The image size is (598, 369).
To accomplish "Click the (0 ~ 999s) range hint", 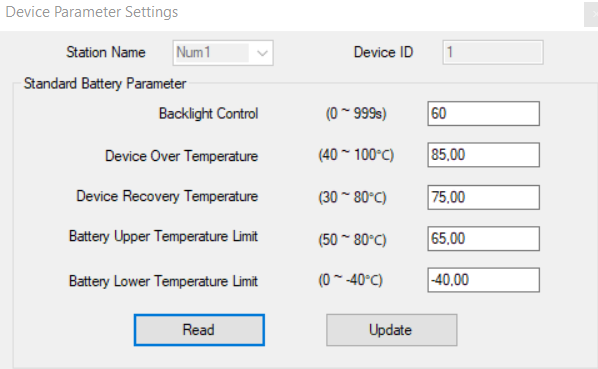I will pyautogui.click(x=356, y=114).
